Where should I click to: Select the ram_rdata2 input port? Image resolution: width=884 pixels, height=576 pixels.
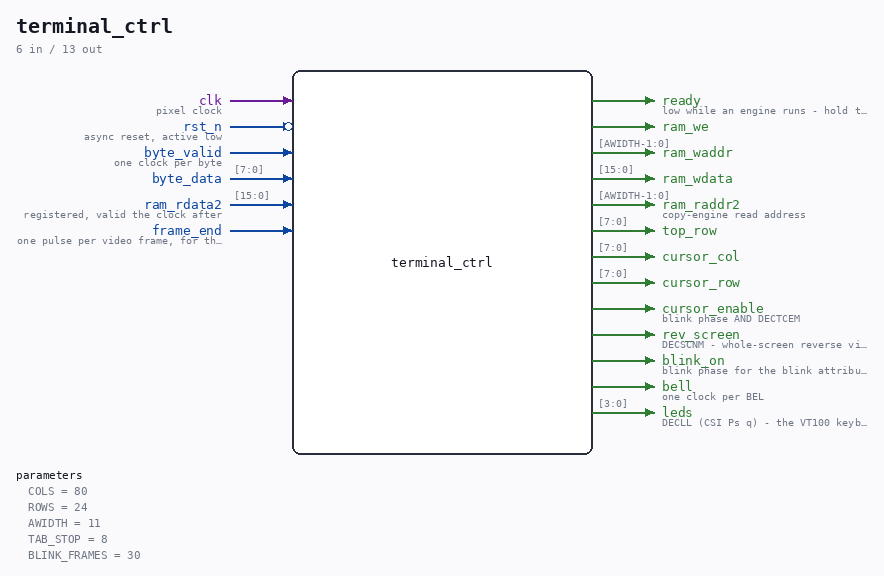[183, 204]
